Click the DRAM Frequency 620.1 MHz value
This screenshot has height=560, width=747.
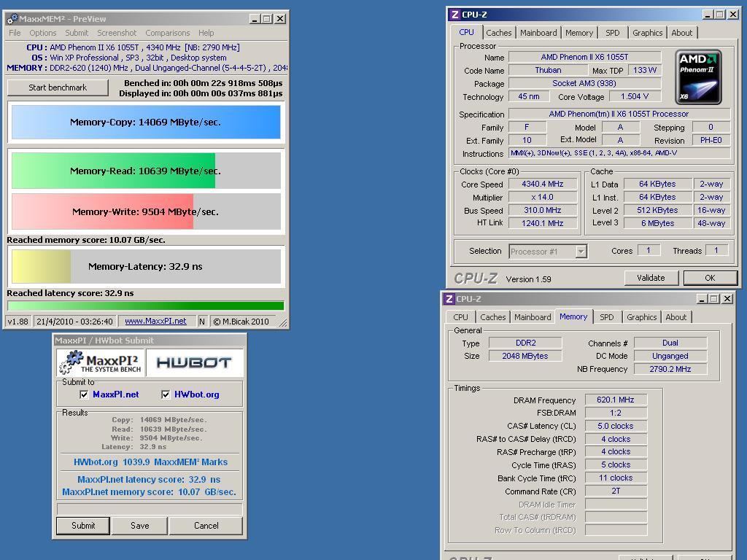(x=616, y=400)
